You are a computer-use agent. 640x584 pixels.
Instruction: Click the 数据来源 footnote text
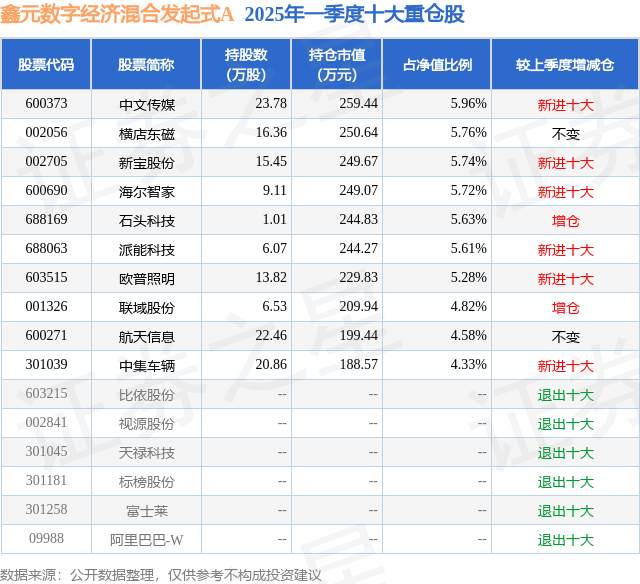(x=161, y=575)
